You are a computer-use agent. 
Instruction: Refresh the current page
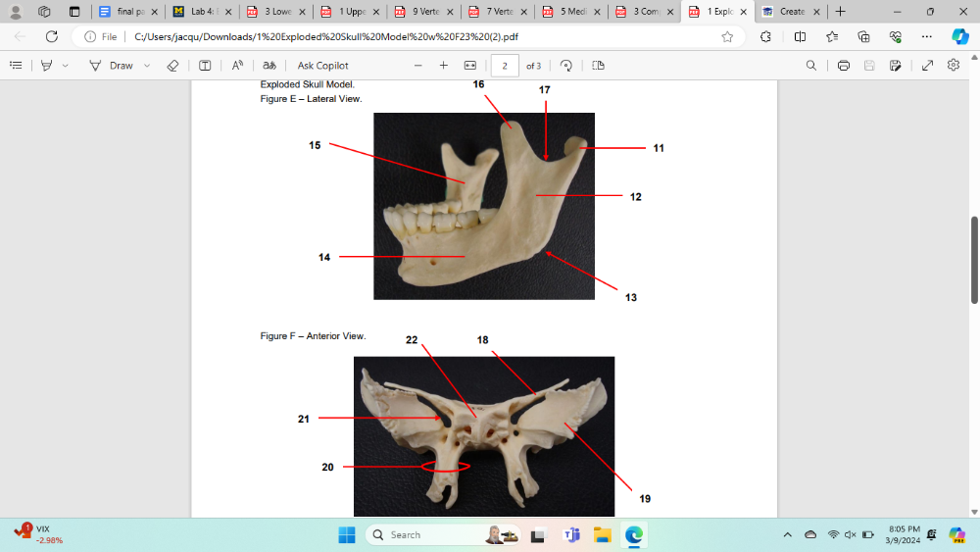click(x=52, y=36)
